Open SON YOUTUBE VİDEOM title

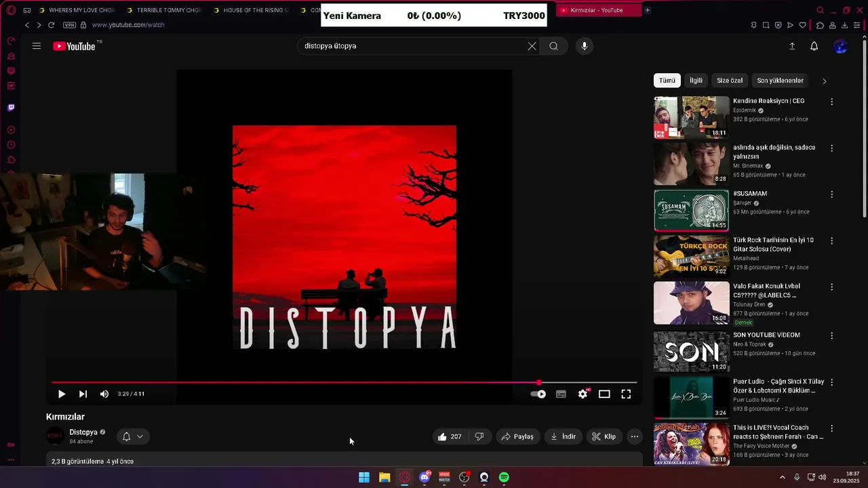[x=766, y=335]
